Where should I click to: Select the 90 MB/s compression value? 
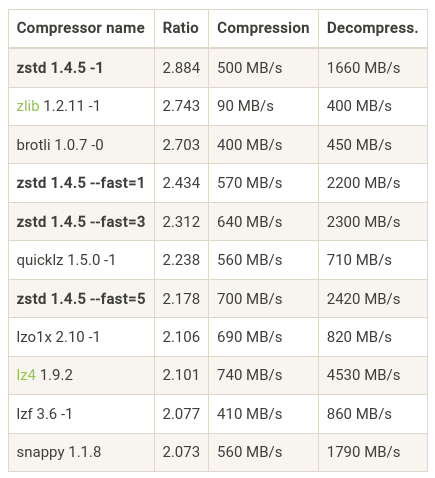[245, 106]
